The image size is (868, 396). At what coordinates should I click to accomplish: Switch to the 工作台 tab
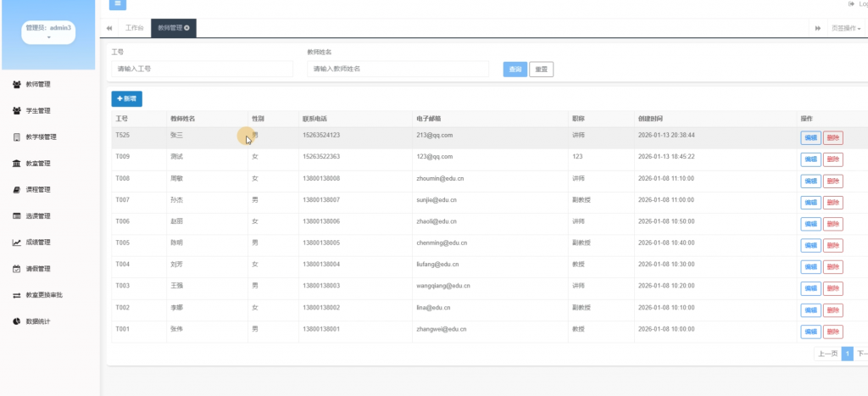coord(135,28)
